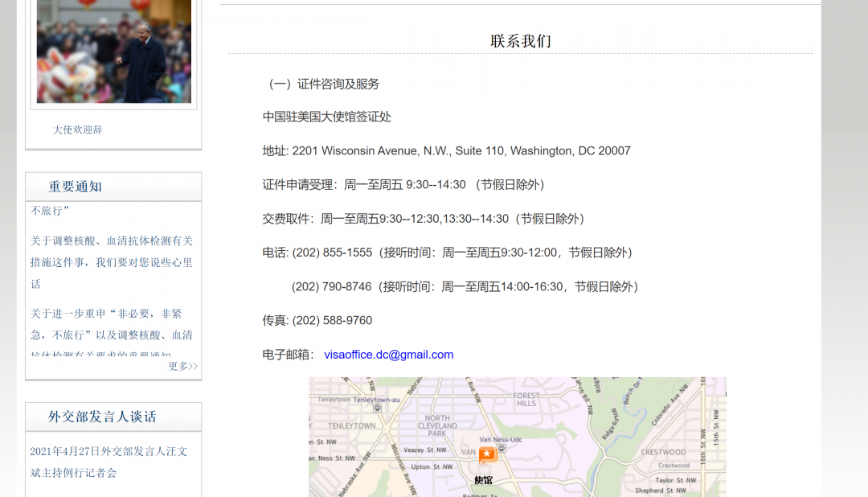Image resolution: width=868 pixels, height=497 pixels.
Task: Click the visa office phone number (202) 855-1555
Action: click(332, 251)
